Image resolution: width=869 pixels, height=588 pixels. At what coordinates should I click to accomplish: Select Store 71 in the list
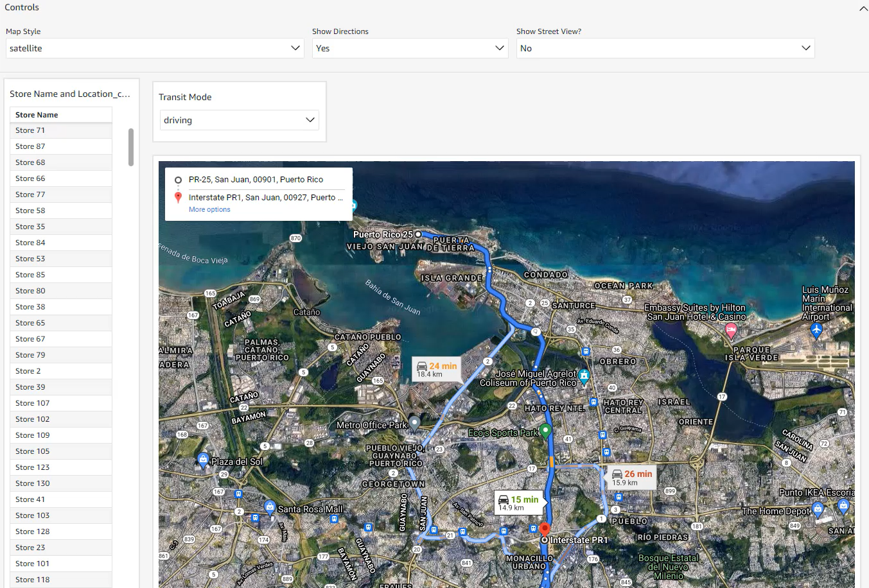click(x=61, y=130)
